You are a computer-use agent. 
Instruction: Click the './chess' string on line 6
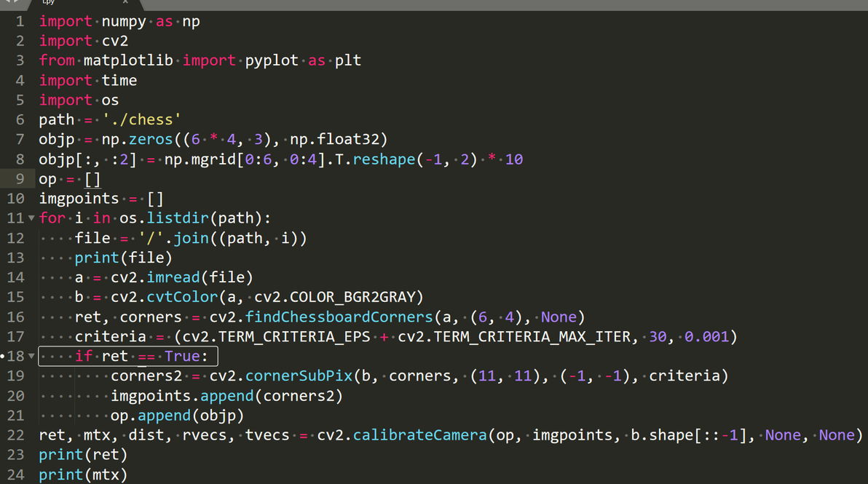[142, 120]
